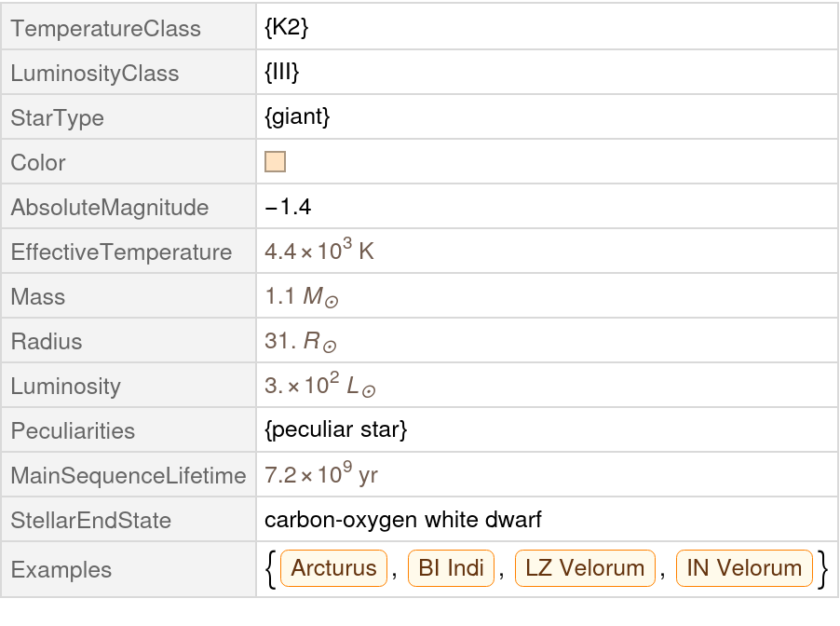
Task: Click the AbsoluteMagnitude value −1.4
Action: 288,207
